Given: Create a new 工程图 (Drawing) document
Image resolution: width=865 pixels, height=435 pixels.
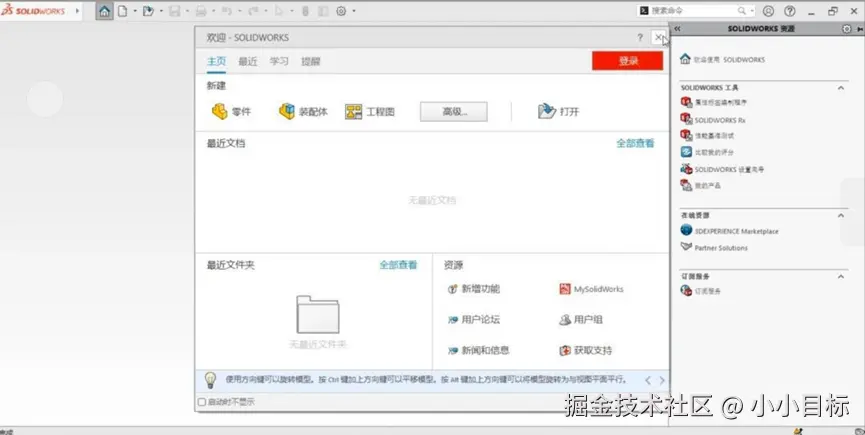Looking at the screenshot, I should coord(370,111).
